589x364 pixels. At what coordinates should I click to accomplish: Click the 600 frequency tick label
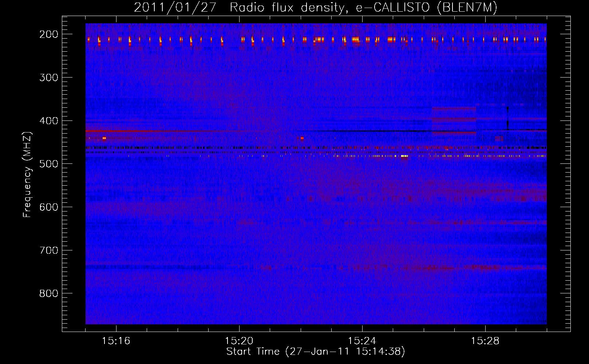tap(49, 207)
